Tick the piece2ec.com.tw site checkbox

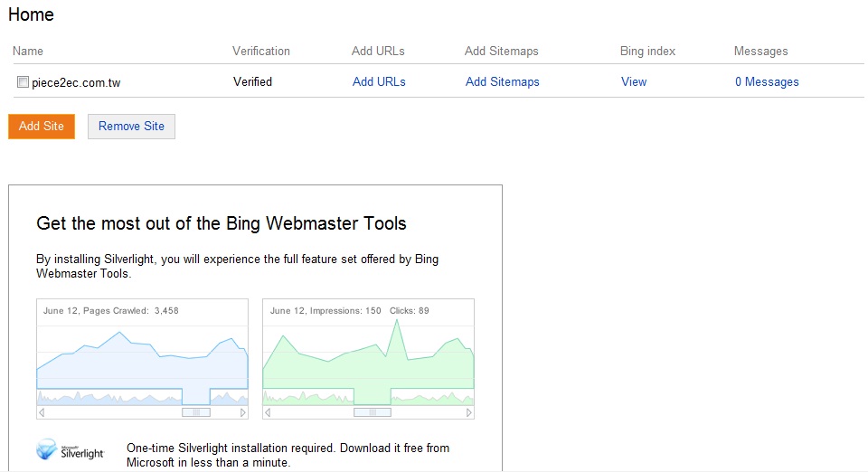coord(23,82)
